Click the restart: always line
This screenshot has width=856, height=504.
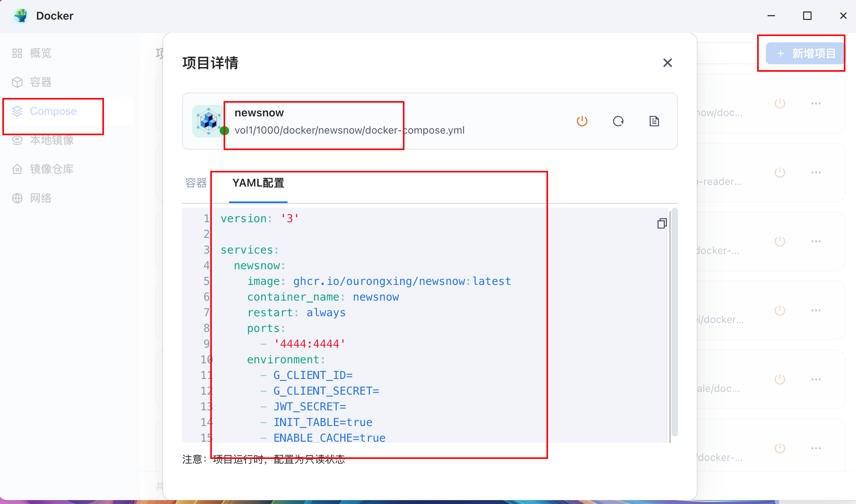(x=296, y=313)
